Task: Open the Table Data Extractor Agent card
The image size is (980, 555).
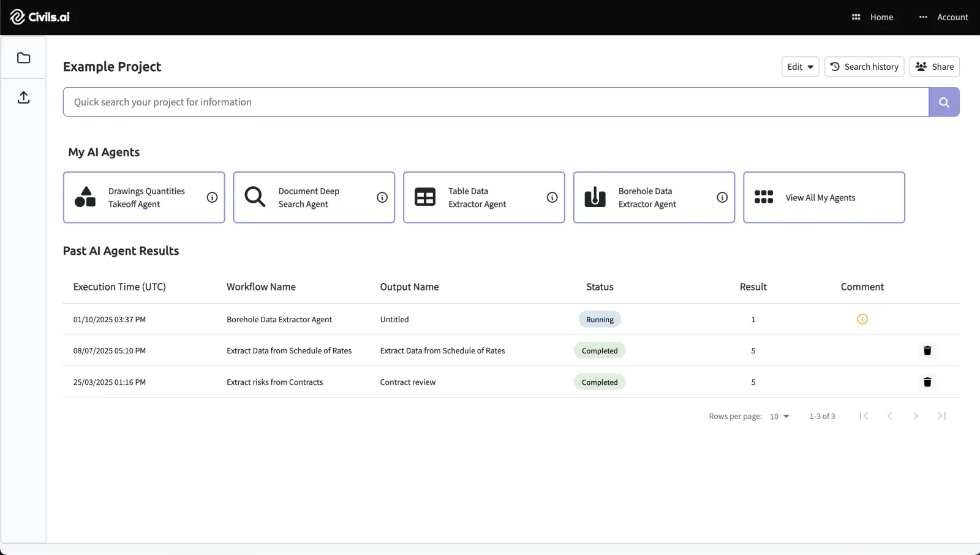Action: tap(484, 197)
